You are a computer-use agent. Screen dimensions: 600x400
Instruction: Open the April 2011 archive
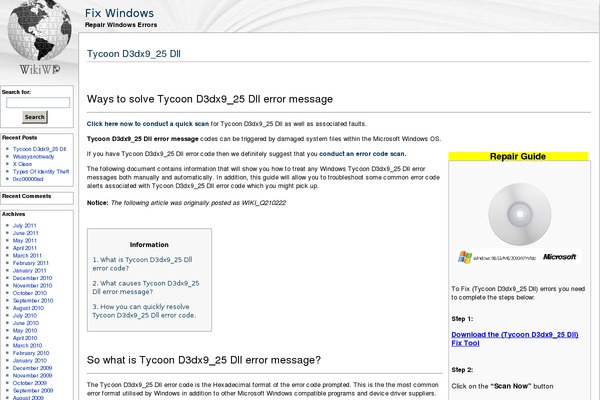(x=25, y=248)
